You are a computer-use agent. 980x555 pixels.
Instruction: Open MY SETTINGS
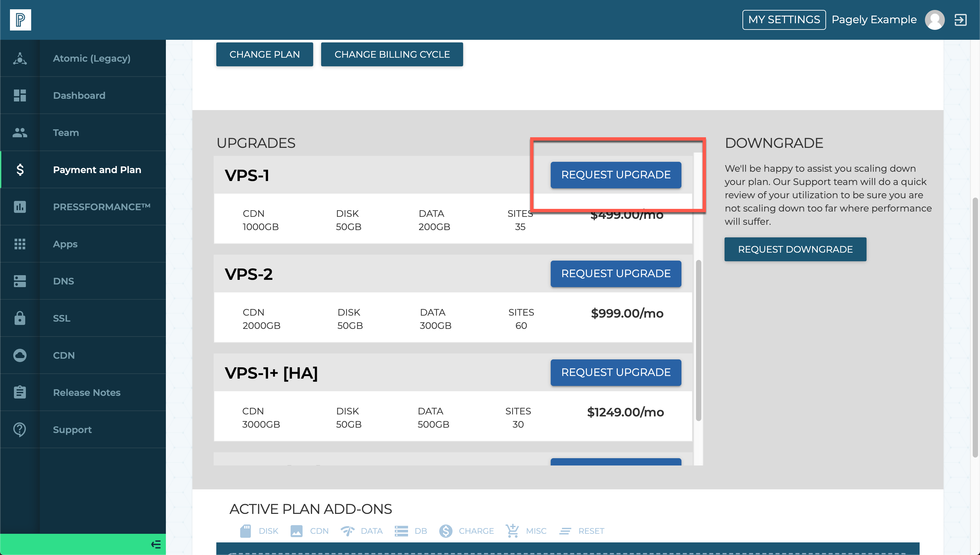(784, 20)
